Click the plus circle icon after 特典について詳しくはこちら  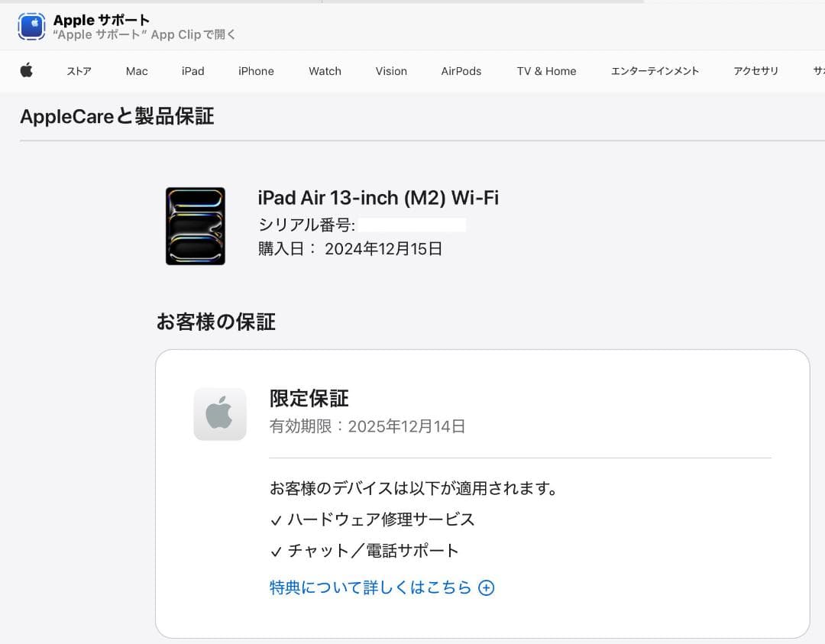point(487,587)
